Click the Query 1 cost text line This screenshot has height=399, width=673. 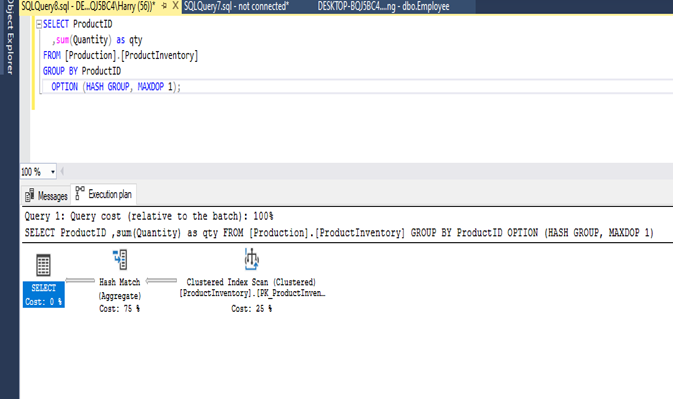coord(149,216)
